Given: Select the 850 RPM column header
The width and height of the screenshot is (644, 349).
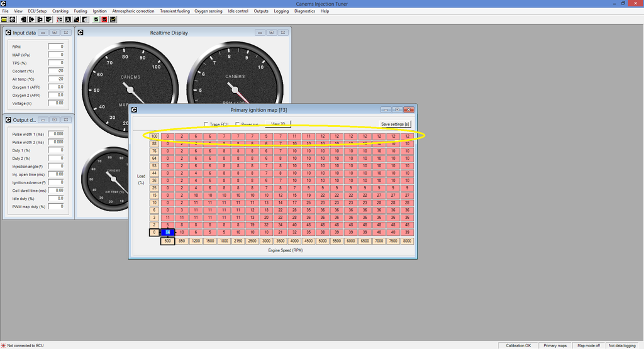Looking at the screenshot, I should pos(182,241).
